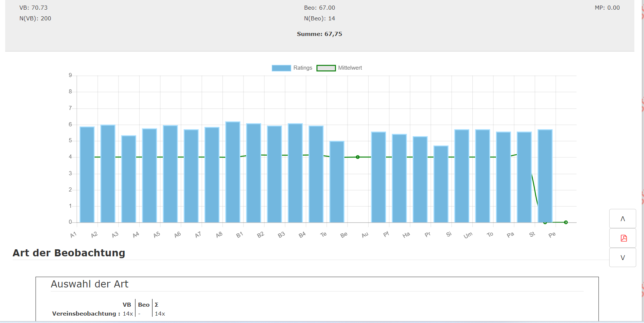Click the A8 ratings bar
Viewport: 644px width, 323px height.
[233, 172]
